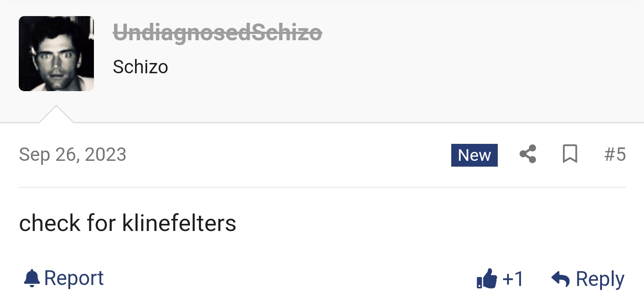The height and width of the screenshot is (302, 644).
Task: Click the word klinefelters in the post
Action: [179, 223]
